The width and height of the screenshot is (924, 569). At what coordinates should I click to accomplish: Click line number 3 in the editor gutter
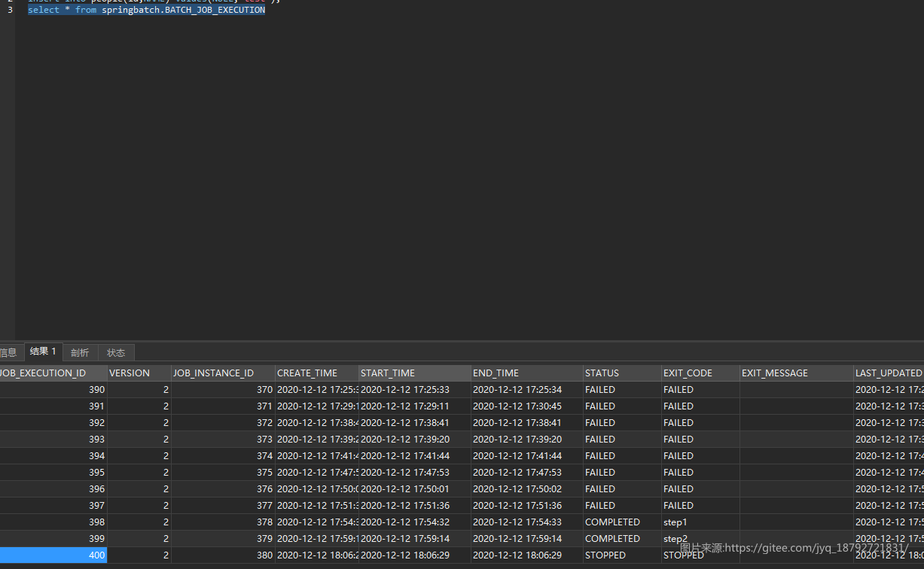(10, 10)
